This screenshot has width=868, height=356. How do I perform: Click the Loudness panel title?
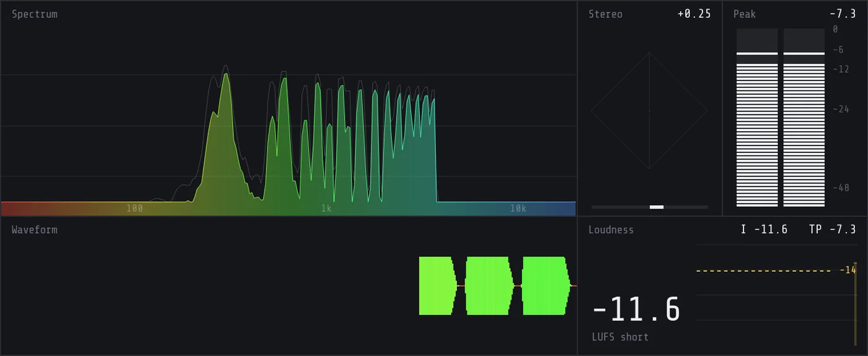[x=611, y=230]
